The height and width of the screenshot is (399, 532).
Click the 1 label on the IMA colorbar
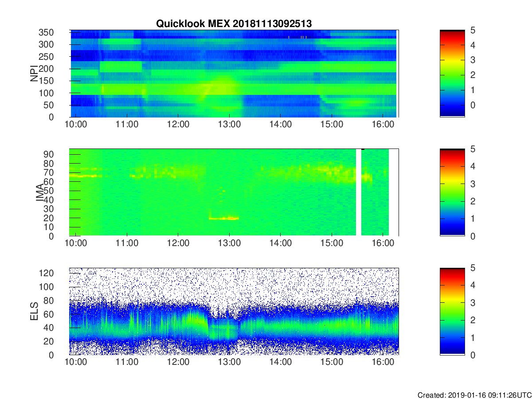pos(472,219)
